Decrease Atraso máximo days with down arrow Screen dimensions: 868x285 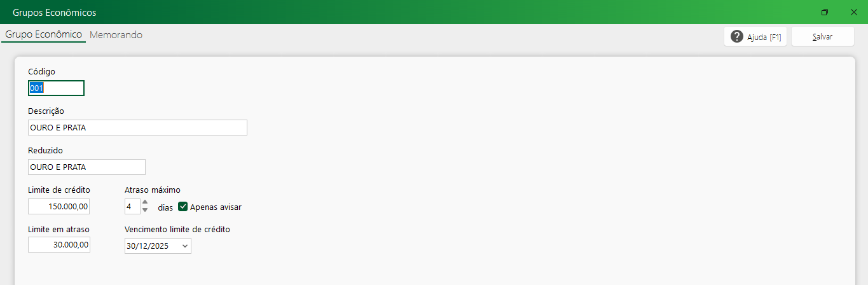(x=145, y=210)
